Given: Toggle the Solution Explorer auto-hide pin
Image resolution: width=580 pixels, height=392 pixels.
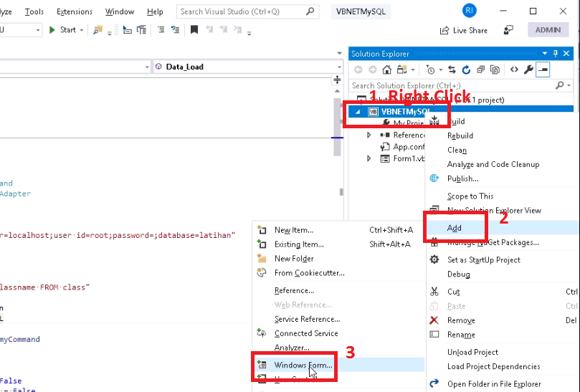Looking at the screenshot, I should (x=555, y=54).
